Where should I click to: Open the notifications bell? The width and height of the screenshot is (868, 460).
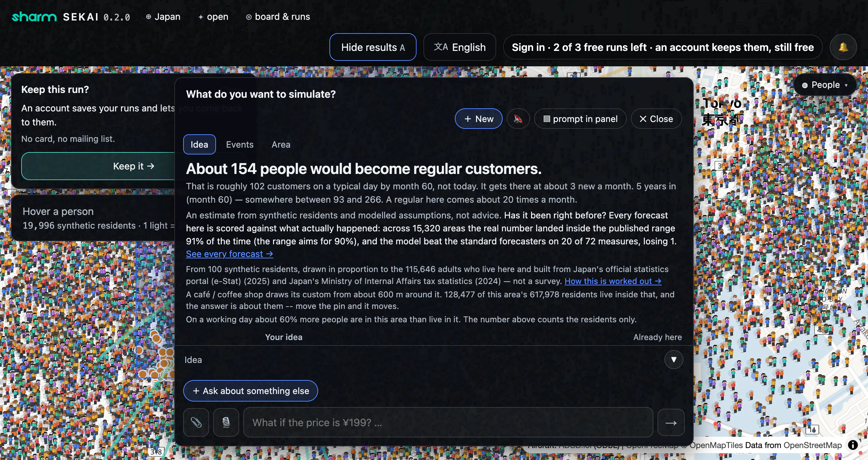[843, 47]
